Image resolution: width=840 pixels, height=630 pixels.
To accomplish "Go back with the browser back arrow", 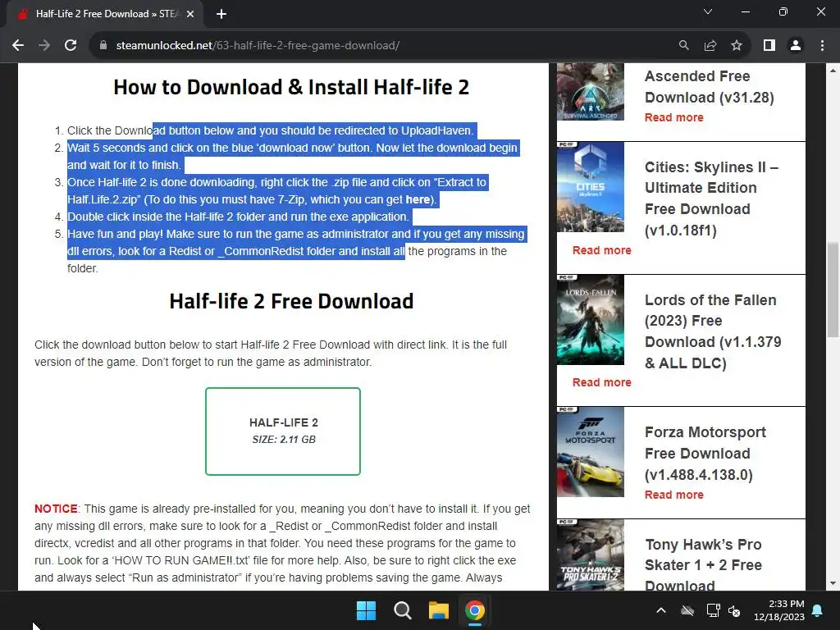I will [18, 46].
